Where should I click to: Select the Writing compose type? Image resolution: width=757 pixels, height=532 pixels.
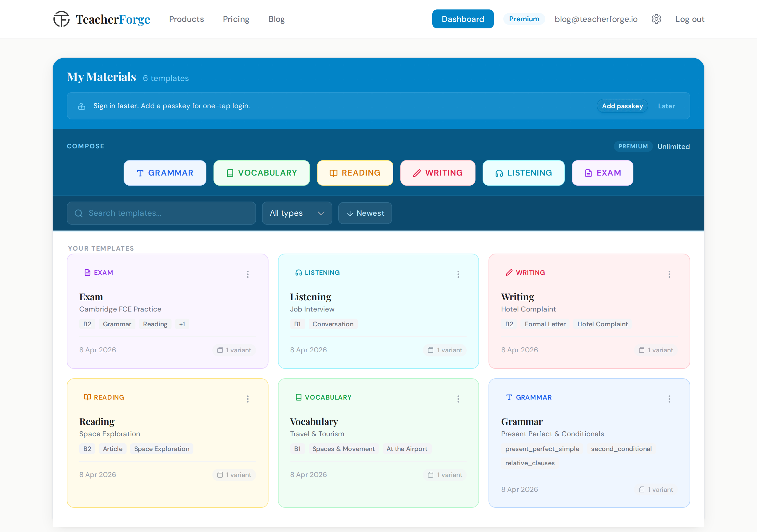pos(438,173)
